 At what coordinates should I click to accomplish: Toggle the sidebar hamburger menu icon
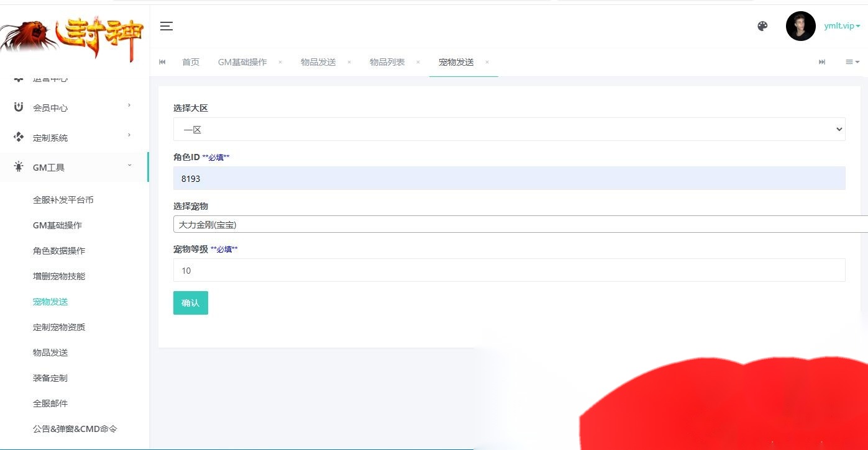(167, 26)
